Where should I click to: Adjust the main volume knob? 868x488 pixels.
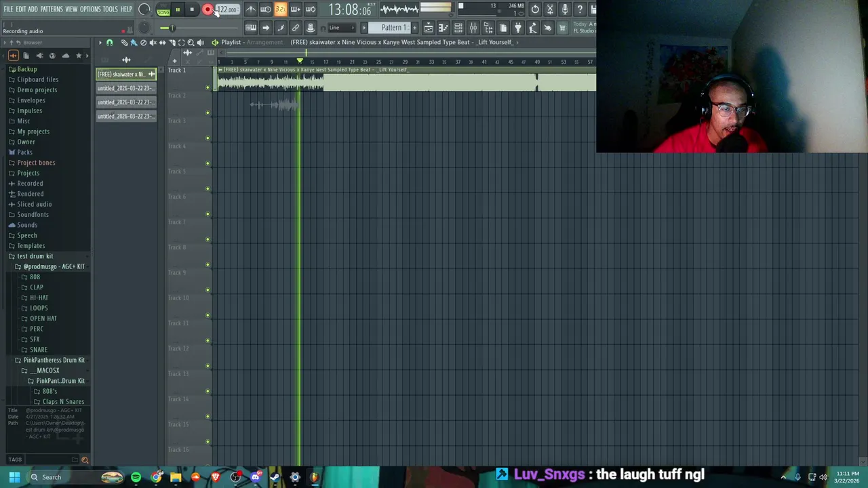pyautogui.click(x=144, y=9)
